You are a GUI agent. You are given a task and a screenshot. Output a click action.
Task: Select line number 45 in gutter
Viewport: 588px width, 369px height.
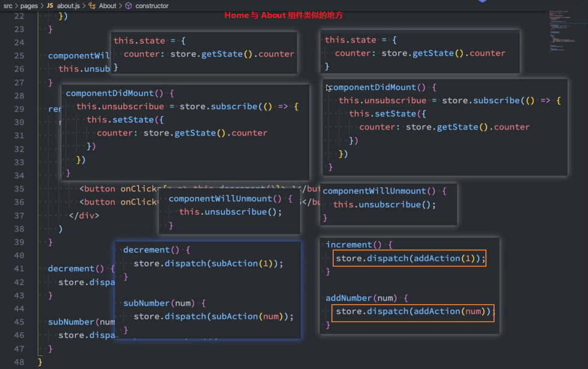click(x=19, y=322)
